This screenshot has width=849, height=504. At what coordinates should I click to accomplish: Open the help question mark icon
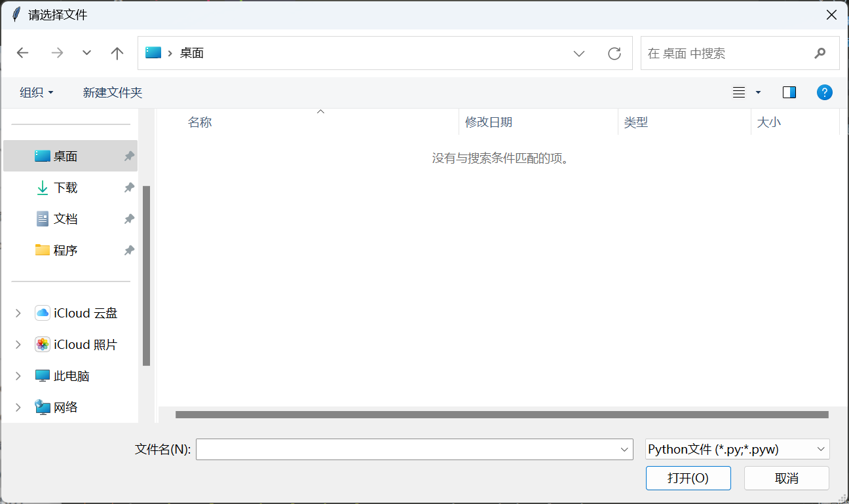coord(824,92)
